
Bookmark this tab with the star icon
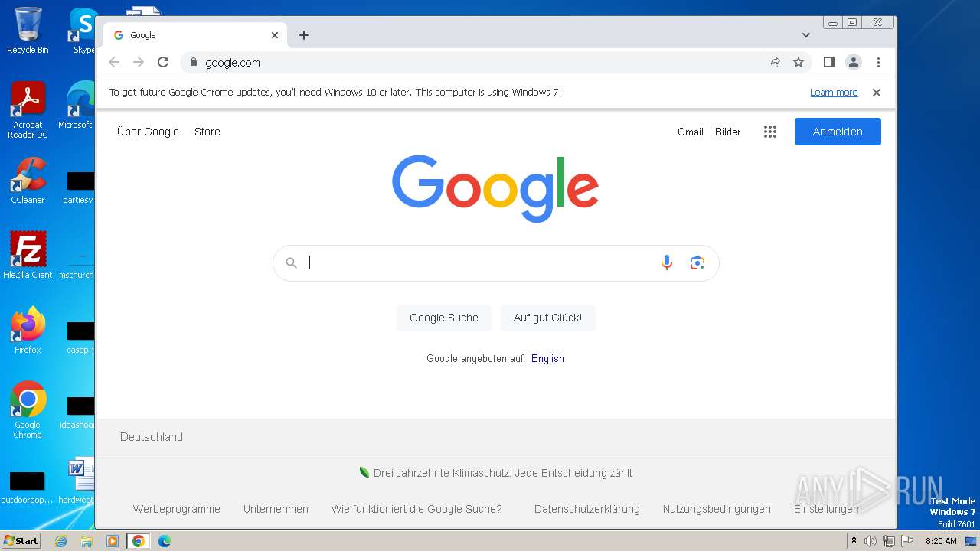(x=799, y=62)
